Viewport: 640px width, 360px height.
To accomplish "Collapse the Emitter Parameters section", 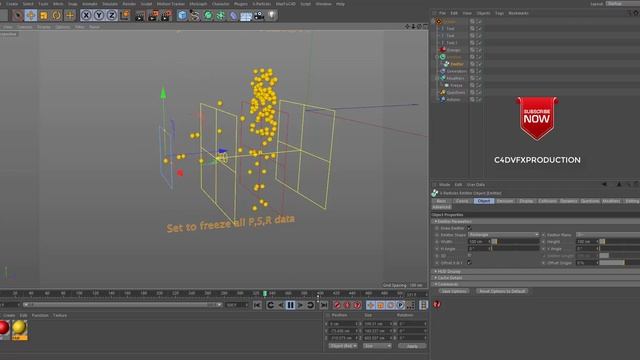I will point(436,221).
